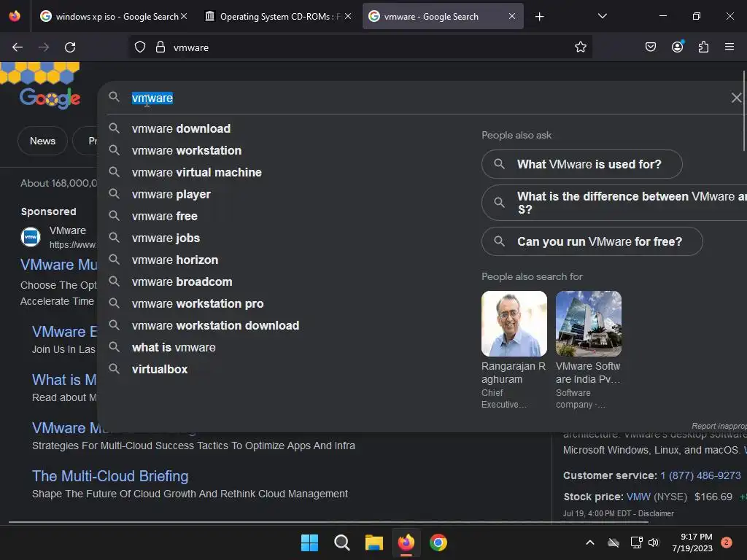The width and height of the screenshot is (747, 560).
Task: Show hidden system tray icons
Action: (x=589, y=542)
